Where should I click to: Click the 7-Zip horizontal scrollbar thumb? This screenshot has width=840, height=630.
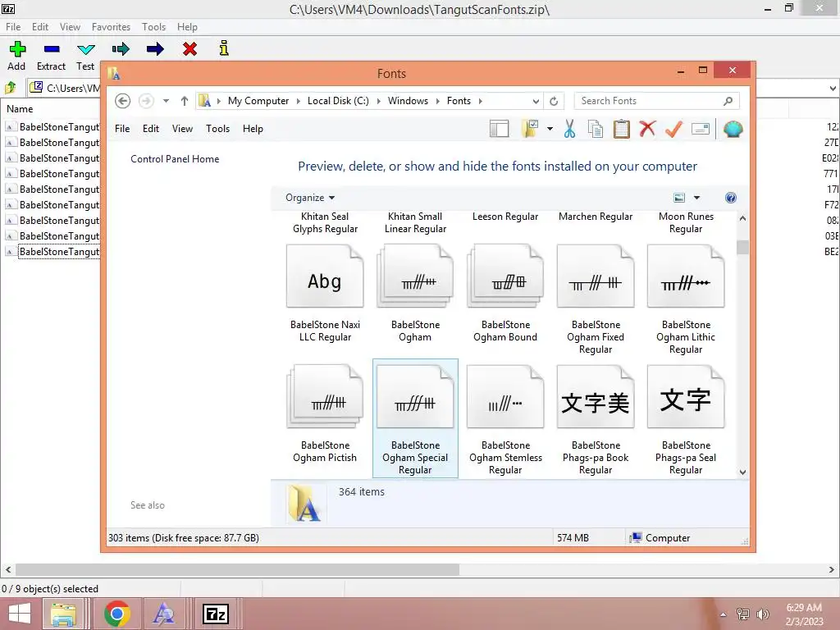(237, 569)
